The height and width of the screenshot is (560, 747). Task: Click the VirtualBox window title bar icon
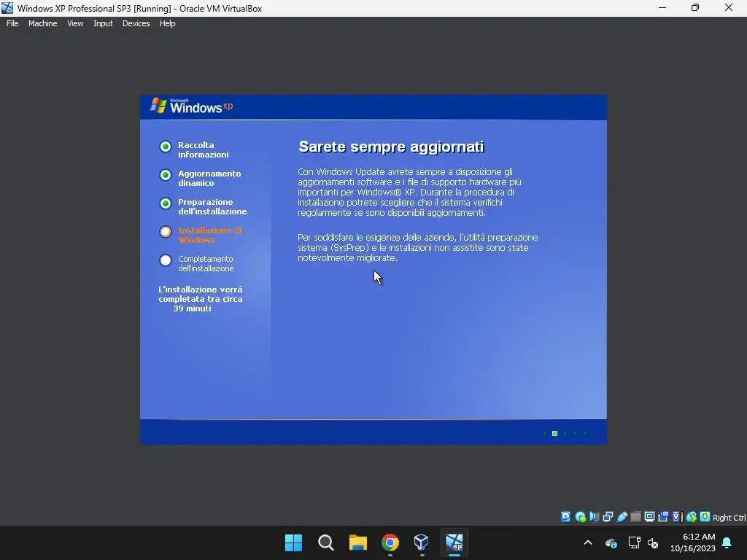[x=7, y=8]
